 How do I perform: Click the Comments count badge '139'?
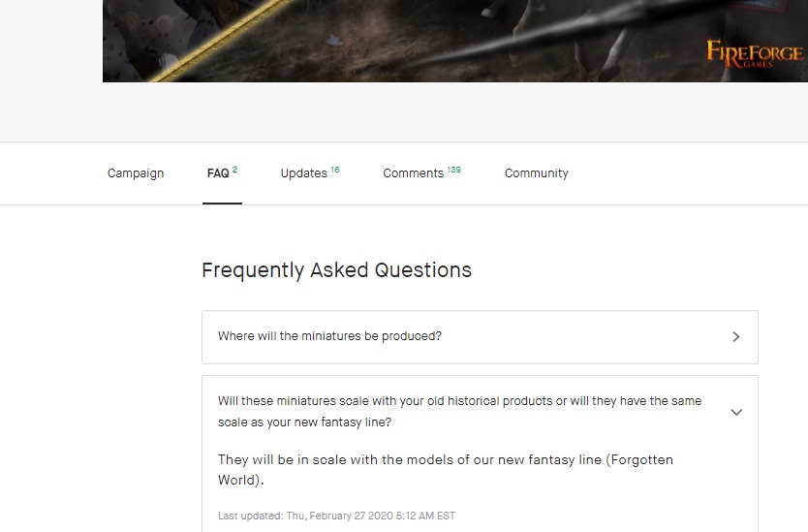tap(454, 170)
